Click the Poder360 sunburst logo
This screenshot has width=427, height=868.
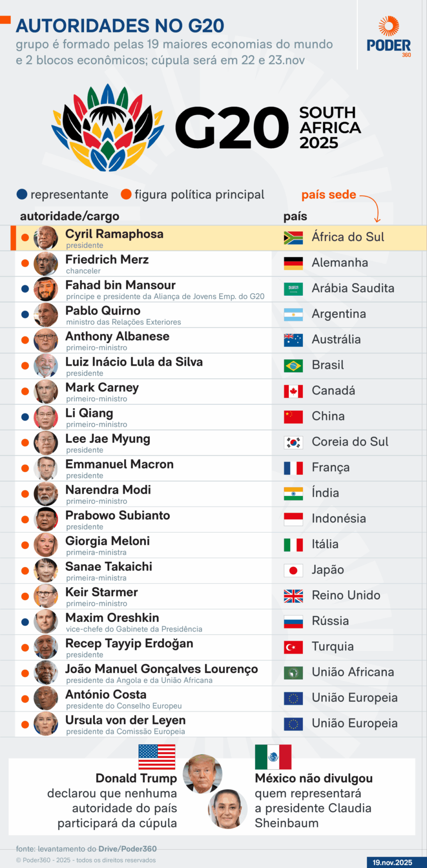[x=389, y=26]
